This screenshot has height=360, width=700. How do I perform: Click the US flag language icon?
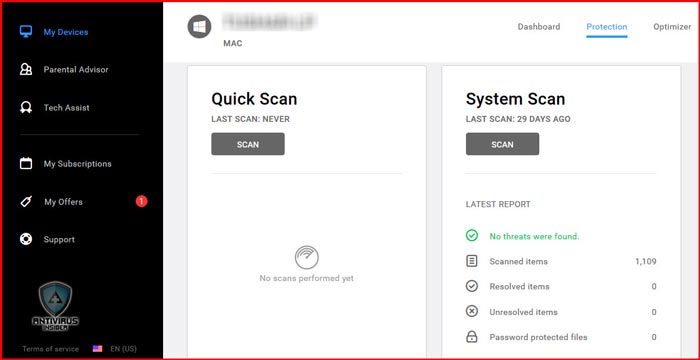pyautogui.click(x=97, y=349)
